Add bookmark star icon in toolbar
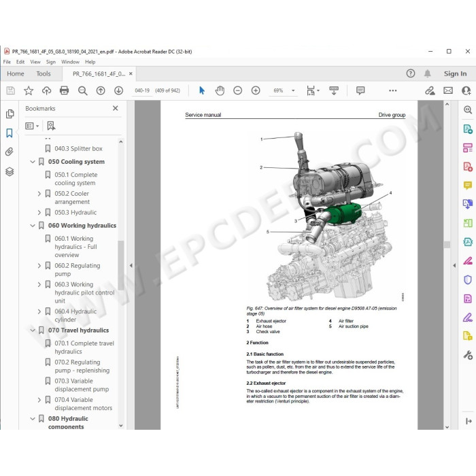The width and height of the screenshot is (476, 476). coord(29,90)
